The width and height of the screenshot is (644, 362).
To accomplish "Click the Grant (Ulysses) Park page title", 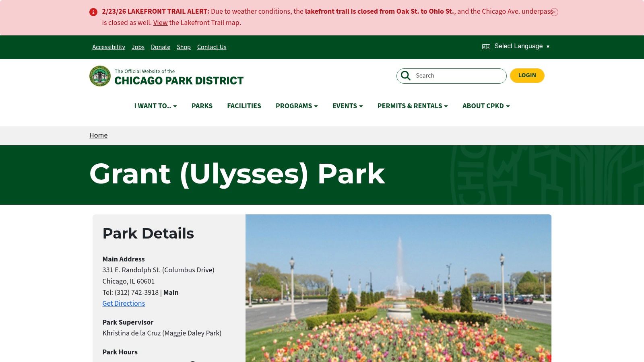I will click(x=237, y=174).
